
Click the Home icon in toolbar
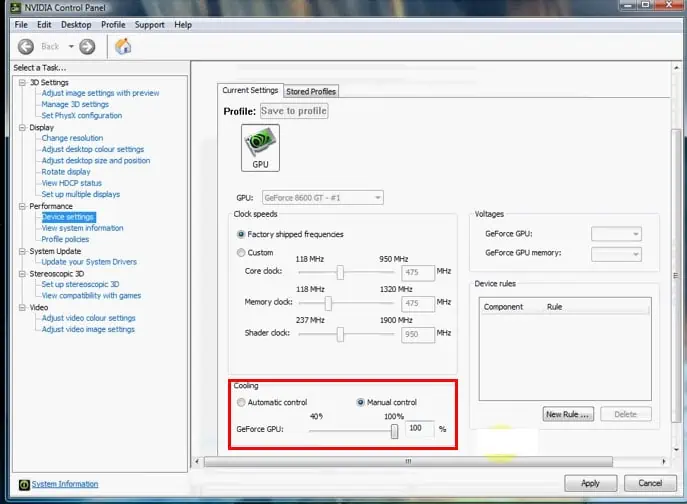pyautogui.click(x=124, y=46)
